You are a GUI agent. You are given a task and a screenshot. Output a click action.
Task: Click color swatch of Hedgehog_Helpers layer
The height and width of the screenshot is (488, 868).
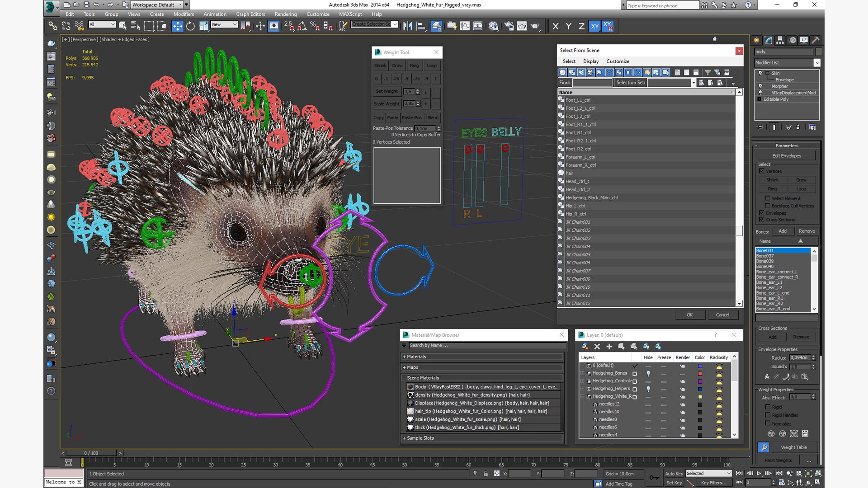tap(700, 389)
